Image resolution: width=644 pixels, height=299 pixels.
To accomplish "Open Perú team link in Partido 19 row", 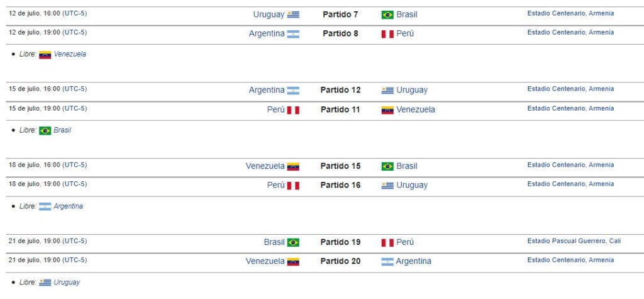I will tap(405, 242).
